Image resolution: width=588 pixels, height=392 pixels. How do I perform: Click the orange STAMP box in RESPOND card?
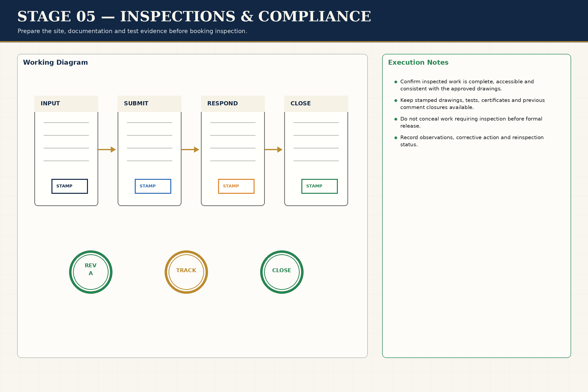(236, 186)
